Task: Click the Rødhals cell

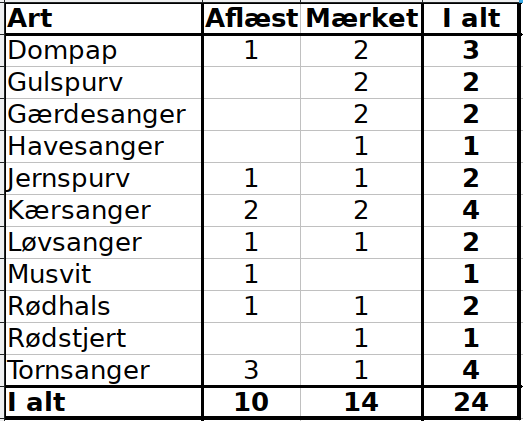Action: pos(104,307)
